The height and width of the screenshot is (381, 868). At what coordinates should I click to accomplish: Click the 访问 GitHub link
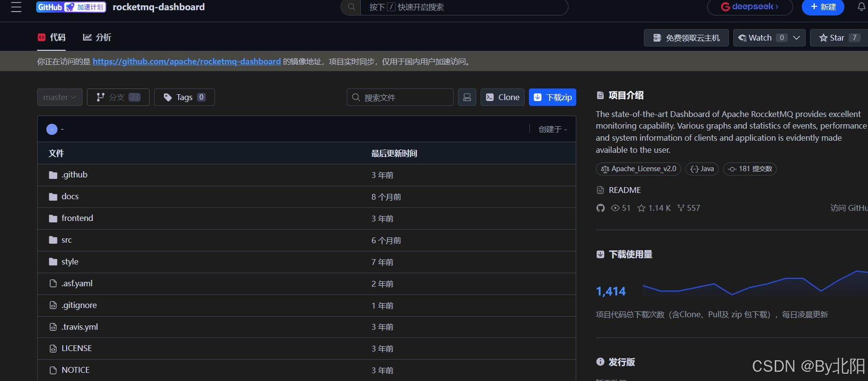click(x=849, y=208)
